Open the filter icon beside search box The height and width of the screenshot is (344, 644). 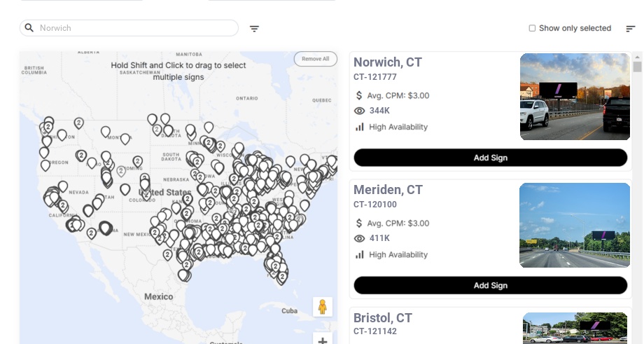(x=255, y=29)
